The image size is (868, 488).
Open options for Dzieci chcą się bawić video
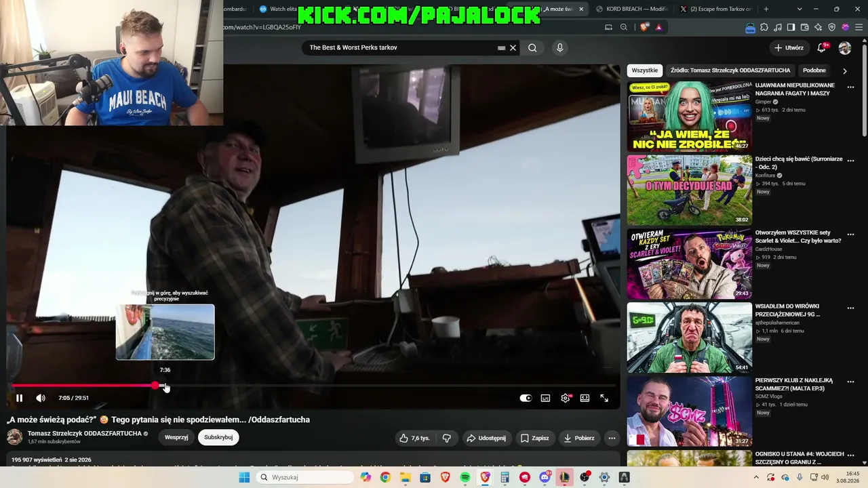850,161
